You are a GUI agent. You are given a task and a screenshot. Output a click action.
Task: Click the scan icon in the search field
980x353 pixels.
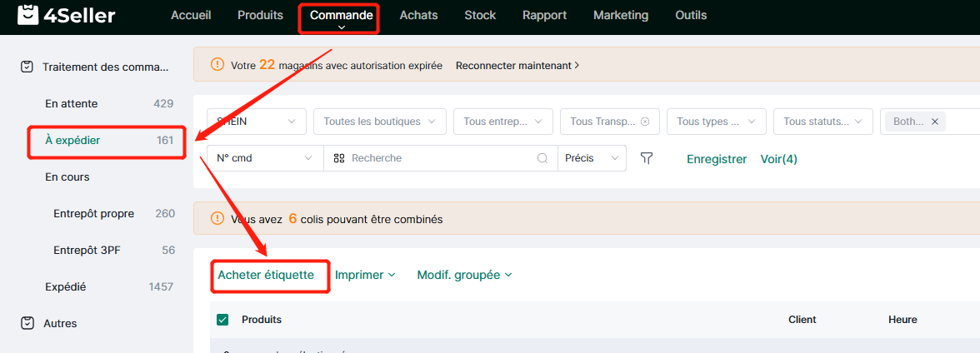coord(339,159)
